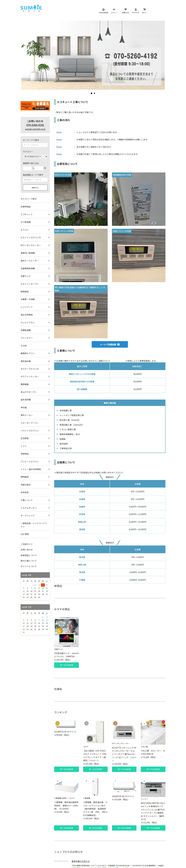Open ポイントについて link
This screenshot has height=868, width=186.
pyautogui.click(x=29, y=566)
